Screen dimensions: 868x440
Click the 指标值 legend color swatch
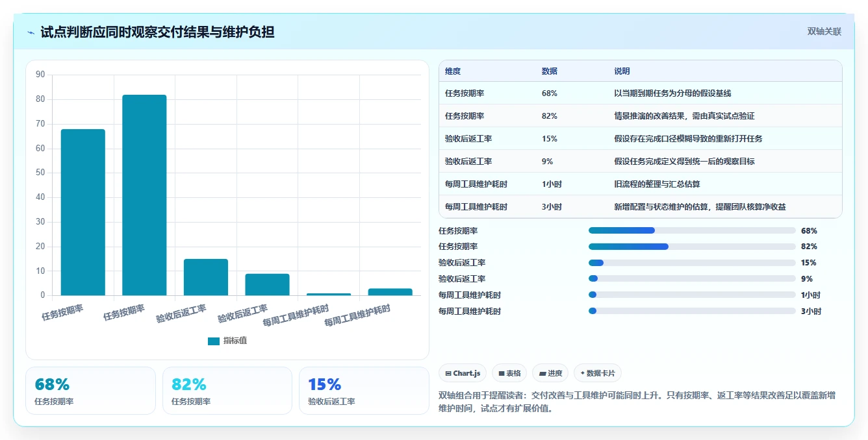click(213, 341)
